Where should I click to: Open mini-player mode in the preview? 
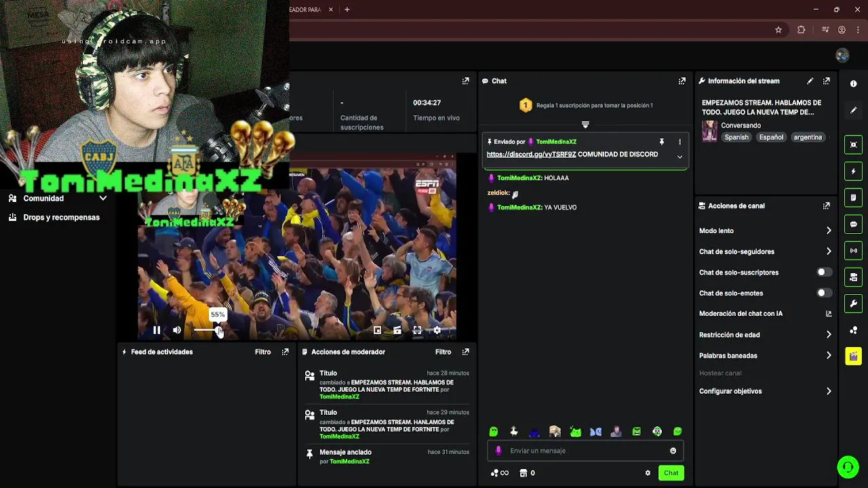click(378, 330)
